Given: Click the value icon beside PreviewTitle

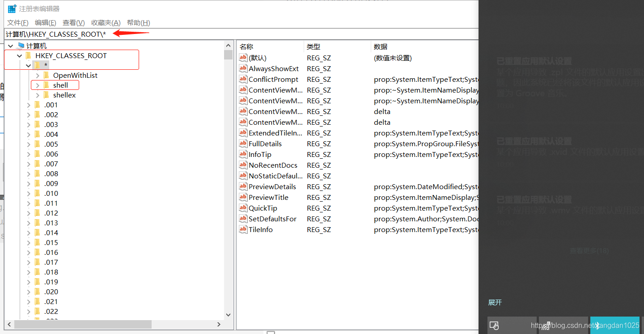Looking at the screenshot, I should tap(243, 197).
